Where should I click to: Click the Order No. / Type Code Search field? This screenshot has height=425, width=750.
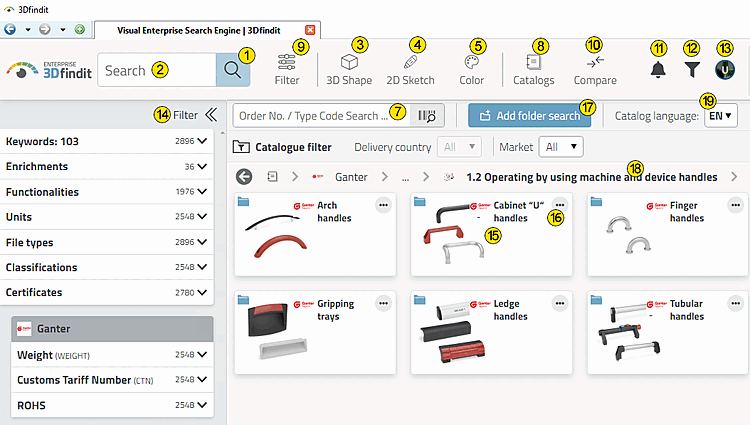321,116
